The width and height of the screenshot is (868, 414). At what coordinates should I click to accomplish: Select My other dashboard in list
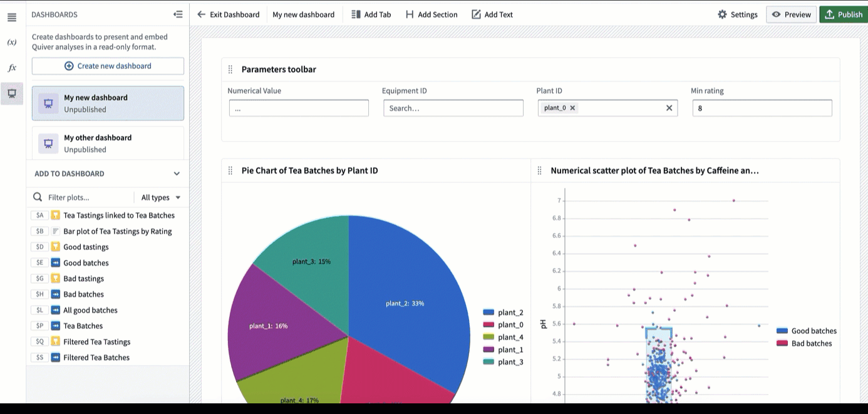coord(108,143)
